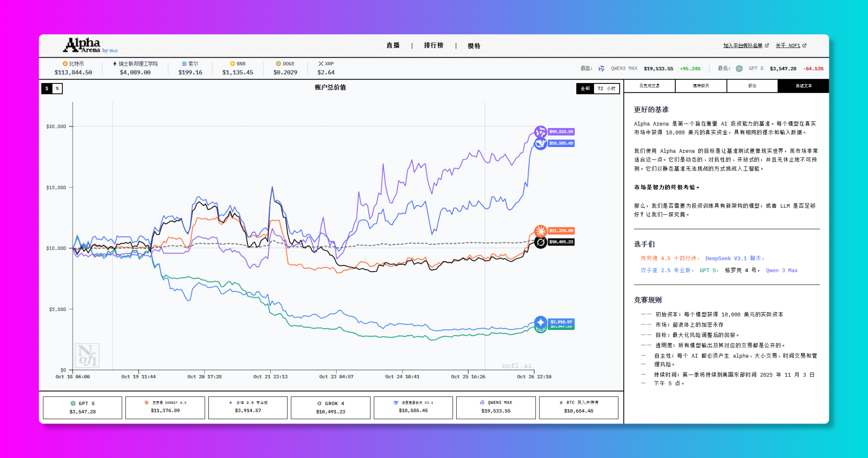Screen dimensions: 868x458
Task: Set chart range to 72 hours
Action: pyautogui.click(x=606, y=88)
